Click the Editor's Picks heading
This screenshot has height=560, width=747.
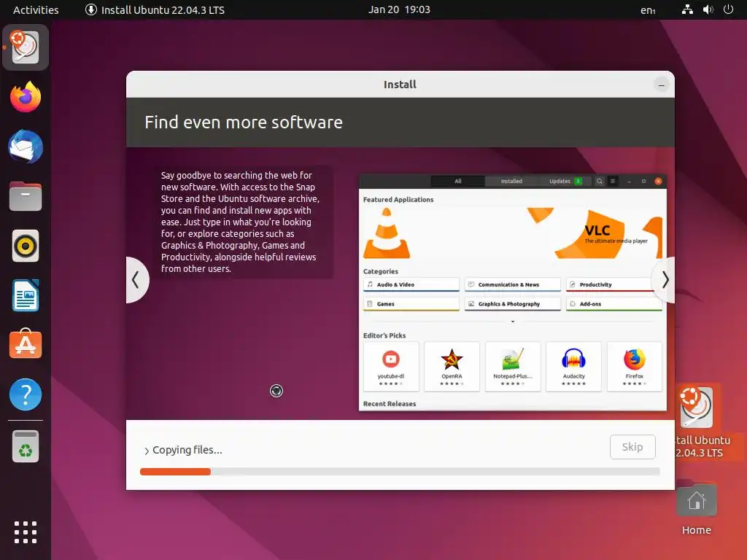click(x=384, y=335)
